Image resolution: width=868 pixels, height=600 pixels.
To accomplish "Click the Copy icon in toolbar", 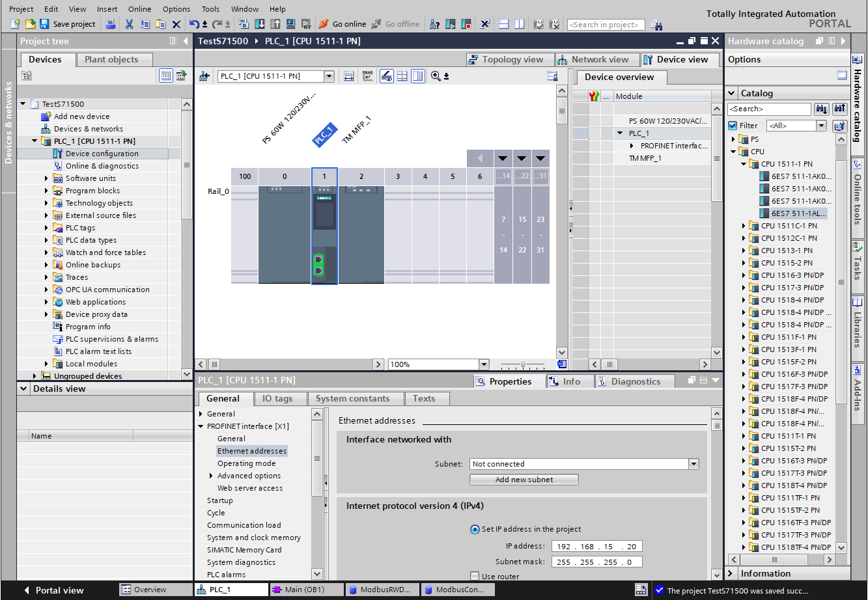I will (x=145, y=24).
